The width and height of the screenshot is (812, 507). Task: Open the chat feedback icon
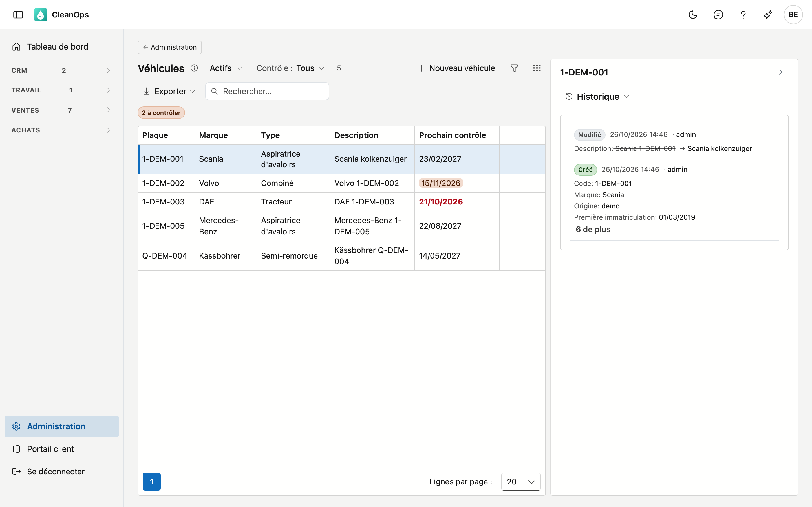click(x=718, y=14)
